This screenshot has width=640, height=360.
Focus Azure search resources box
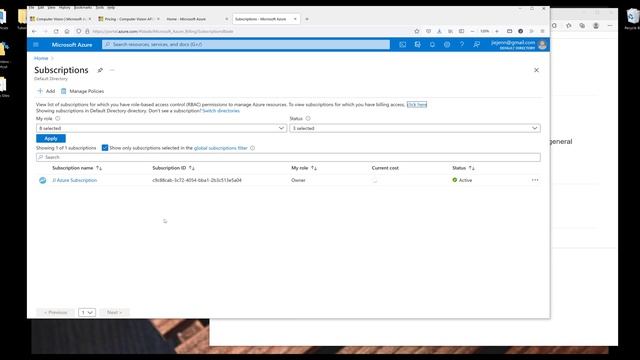pos(246,44)
